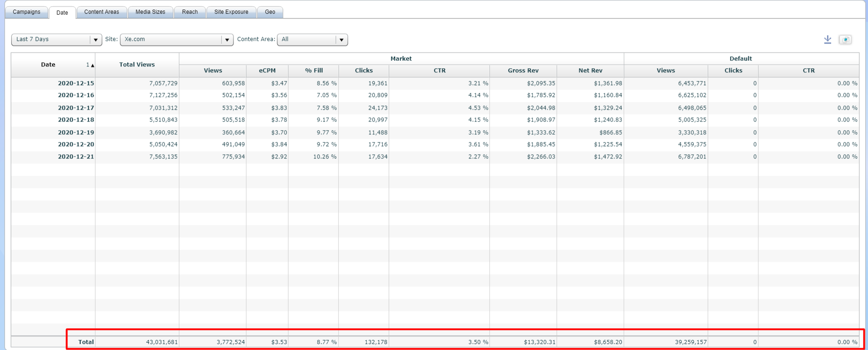Screen dimensions: 868x350
Task: Open the Last 7 Days dropdown
Action: point(95,40)
